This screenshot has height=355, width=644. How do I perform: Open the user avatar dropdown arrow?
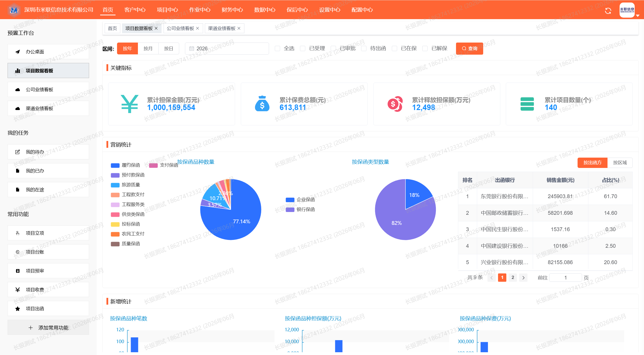click(x=638, y=16)
